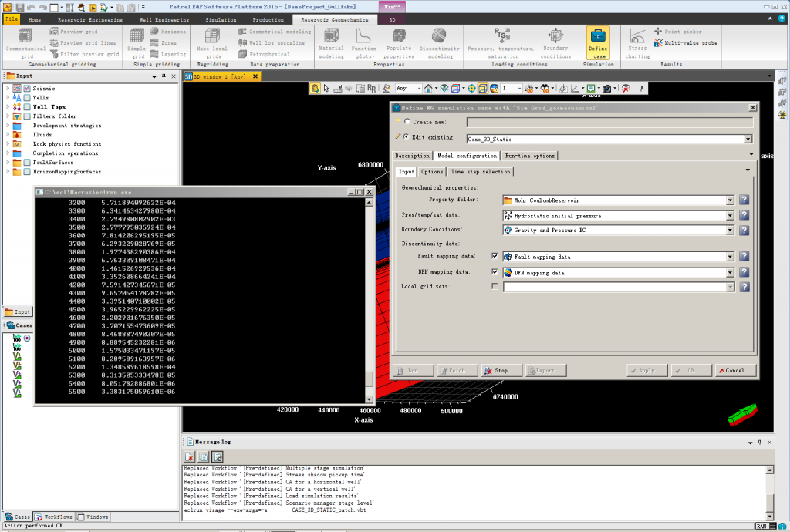This screenshot has height=532, width=790.
Task: Open Geometrical modeling in Data preparation
Action: [275, 31]
